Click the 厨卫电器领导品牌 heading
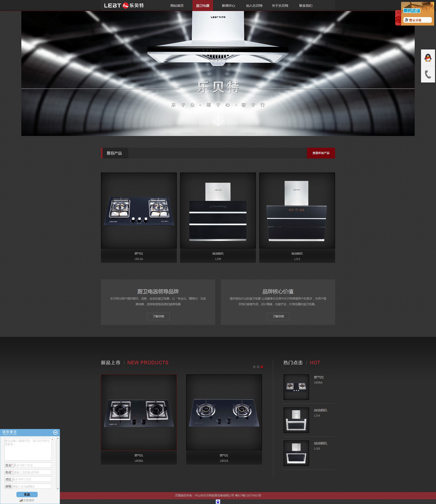436x504 pixels. (158, 291)
